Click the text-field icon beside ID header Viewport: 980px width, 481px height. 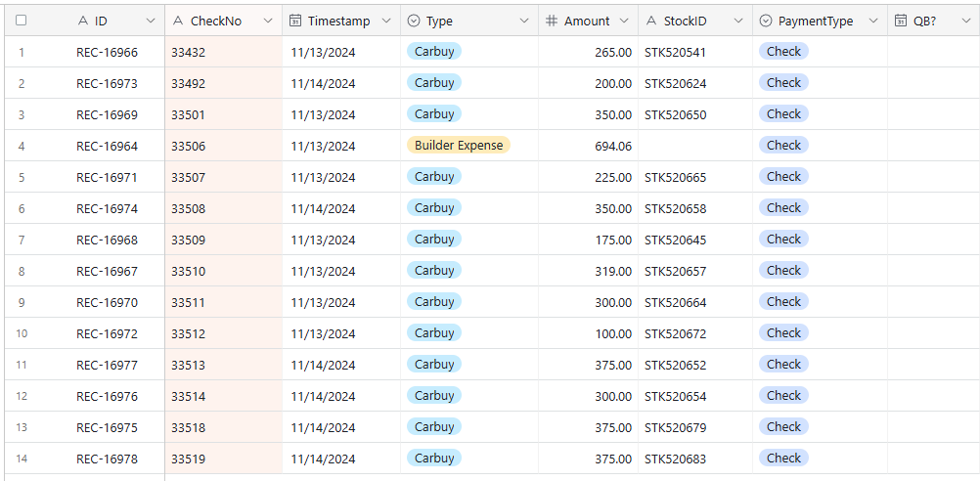(x=83, y=22)
